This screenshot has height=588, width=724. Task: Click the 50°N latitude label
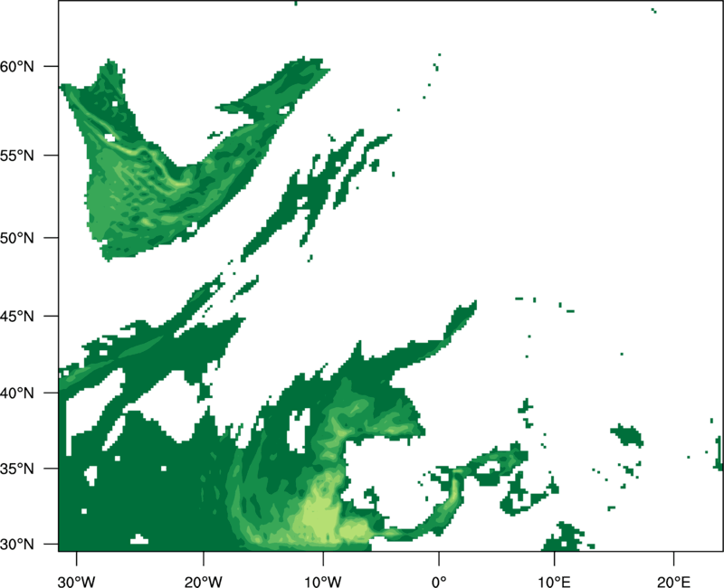[x=16, y=238]
